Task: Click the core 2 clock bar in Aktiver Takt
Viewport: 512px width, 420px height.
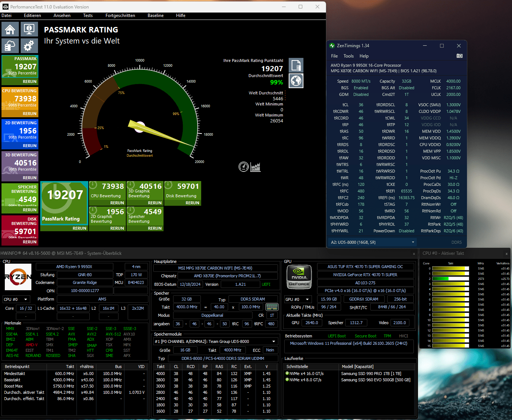Action: click(450, 279)
